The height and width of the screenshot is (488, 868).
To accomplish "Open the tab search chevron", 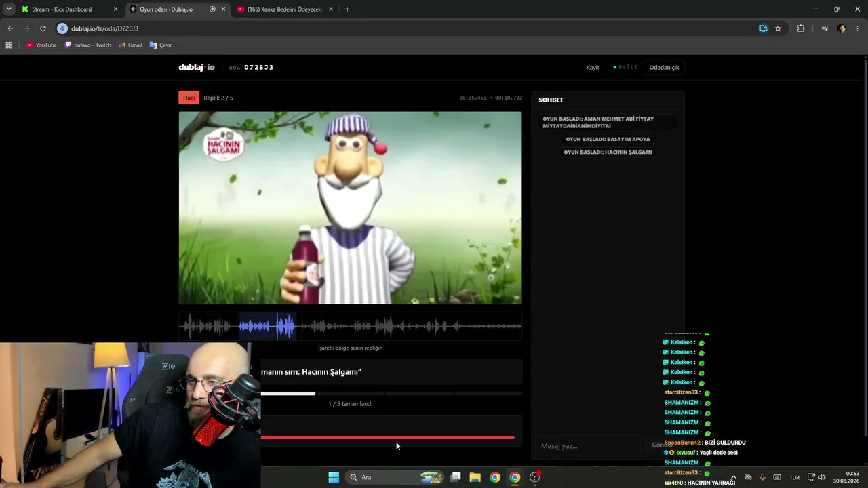I will pyautogui.click(x=9, y=9).
